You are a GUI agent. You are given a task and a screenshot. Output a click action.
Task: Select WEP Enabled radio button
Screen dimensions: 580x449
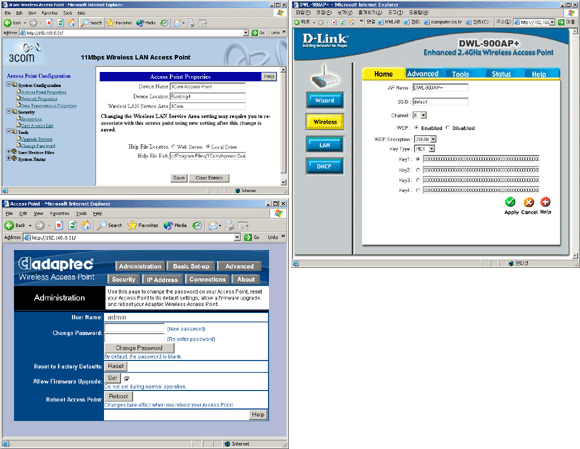[417, 128]
